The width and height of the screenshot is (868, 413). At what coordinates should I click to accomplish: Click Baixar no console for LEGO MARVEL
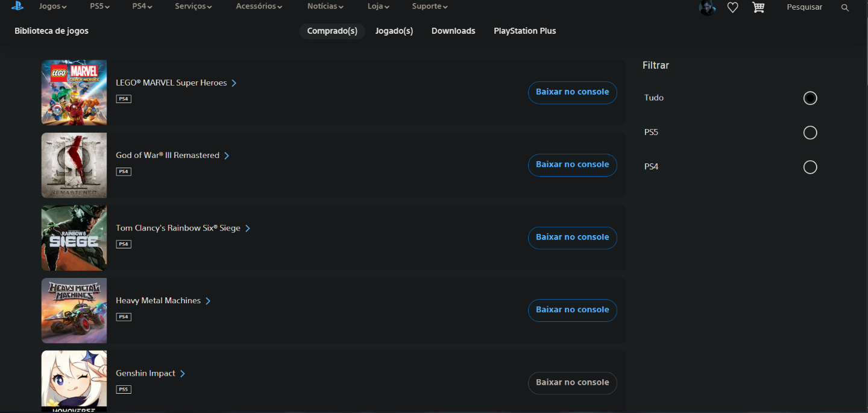573,92
